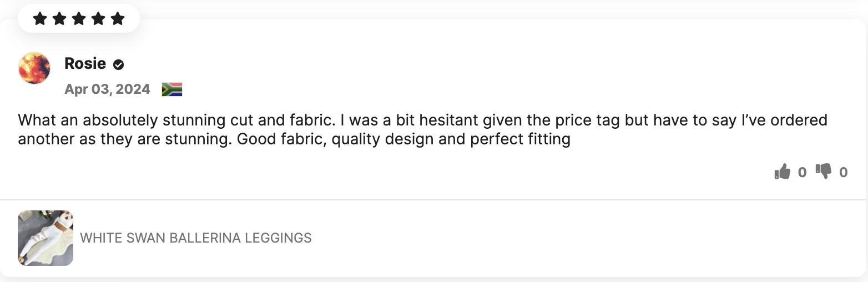Click the five-star rating pill badge
This screenshot has height=282, width=868.
point(79,19)
